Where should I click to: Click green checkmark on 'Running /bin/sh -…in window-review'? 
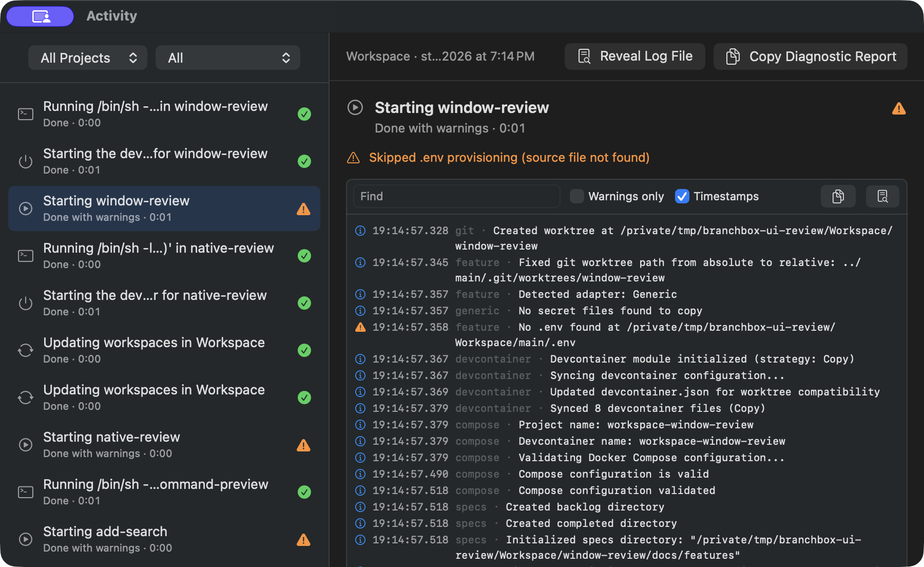304,114
